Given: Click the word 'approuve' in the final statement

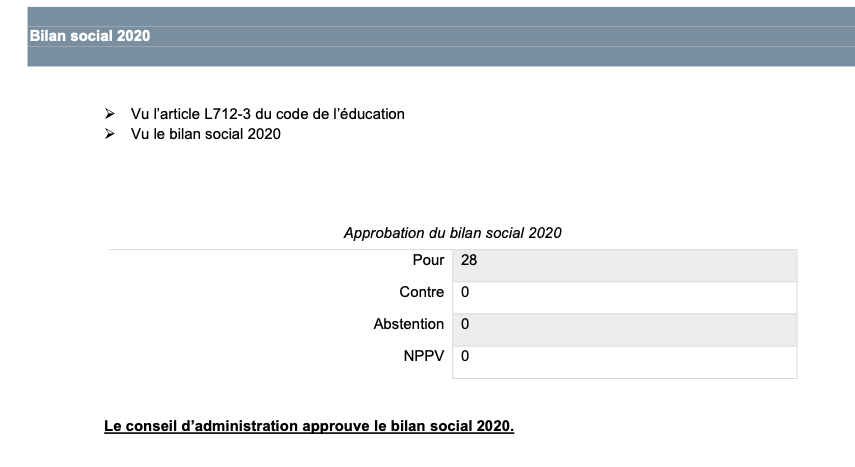Looking at the screenshot, I should tap(336, 426).
